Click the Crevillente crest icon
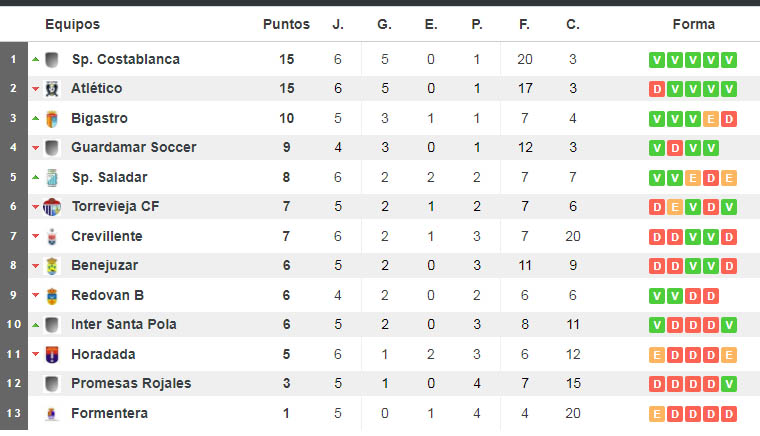Image resolution: width=760 pixels, height=436 pixels. 52,236
